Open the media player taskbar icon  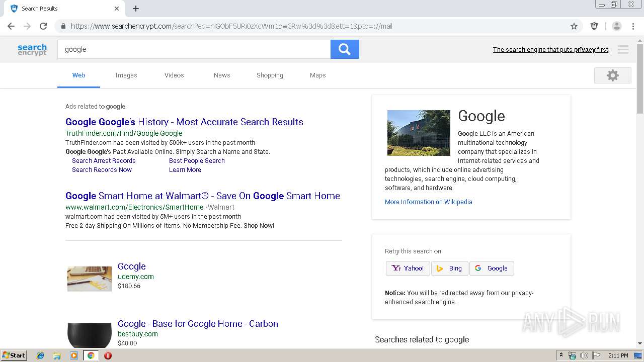74,355
